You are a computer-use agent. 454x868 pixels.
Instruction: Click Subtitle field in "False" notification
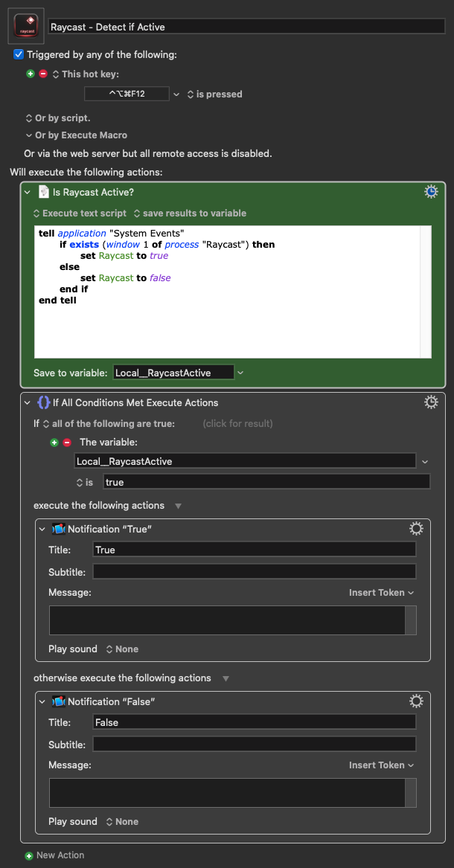[254, 744]
